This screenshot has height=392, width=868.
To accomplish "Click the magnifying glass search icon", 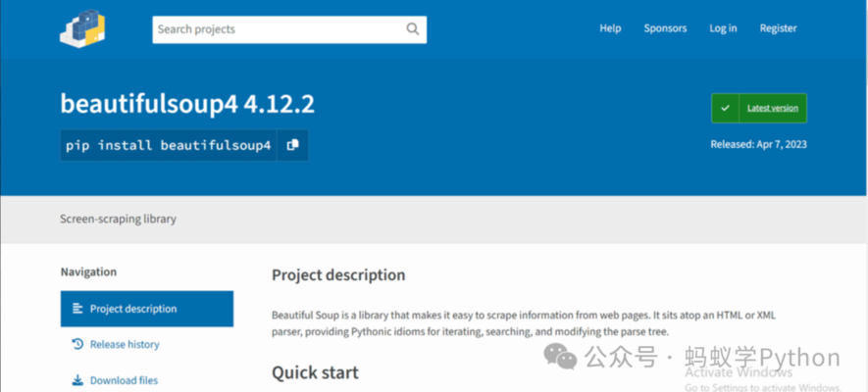I will (x=414, y=29).
